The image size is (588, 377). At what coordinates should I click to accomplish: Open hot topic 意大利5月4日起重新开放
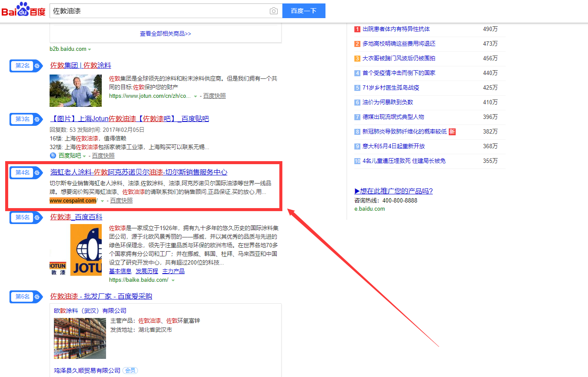point(394,146)
